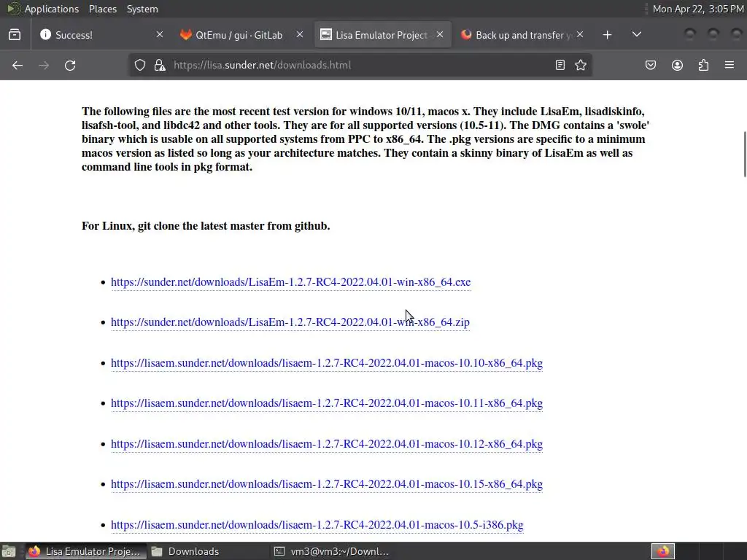Click the MATE logo icon in the panel
This screenshot has height=560, width=747.
pyautogui.click(x=14, y=9)
